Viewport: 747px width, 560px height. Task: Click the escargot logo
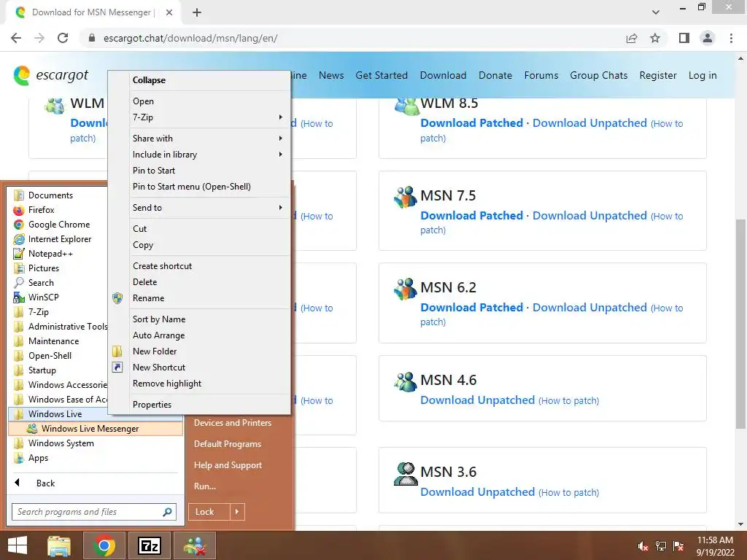pyautogui.click(x=51, y=75)
